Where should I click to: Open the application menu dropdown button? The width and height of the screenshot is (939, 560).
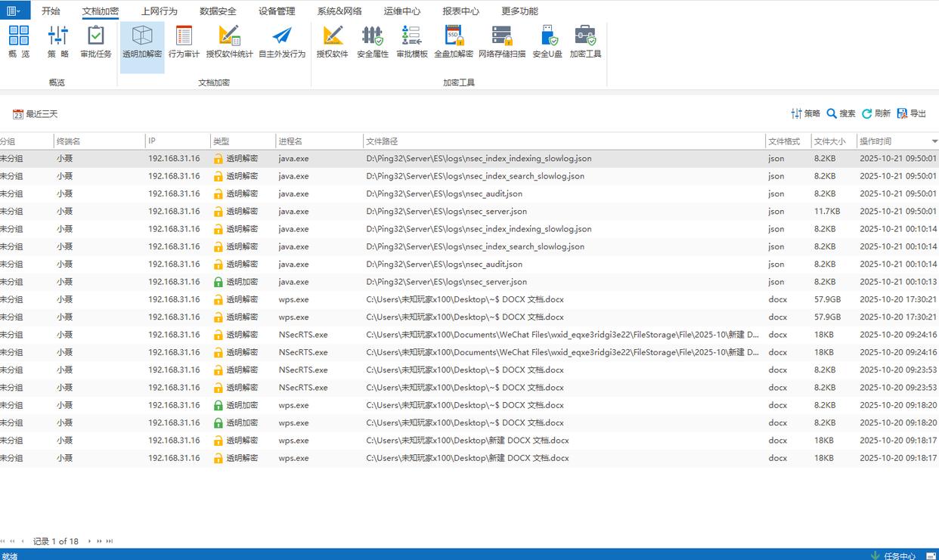(x=15, y=11)
